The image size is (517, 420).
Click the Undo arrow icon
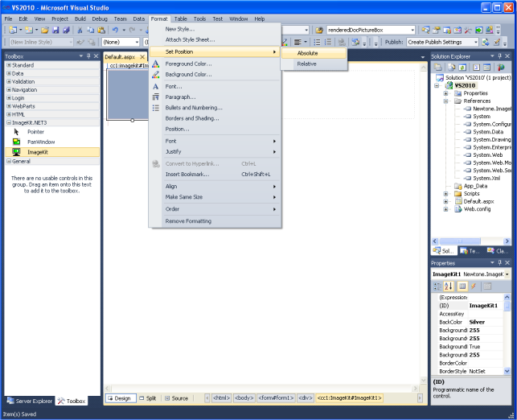[x=115, y=30]
